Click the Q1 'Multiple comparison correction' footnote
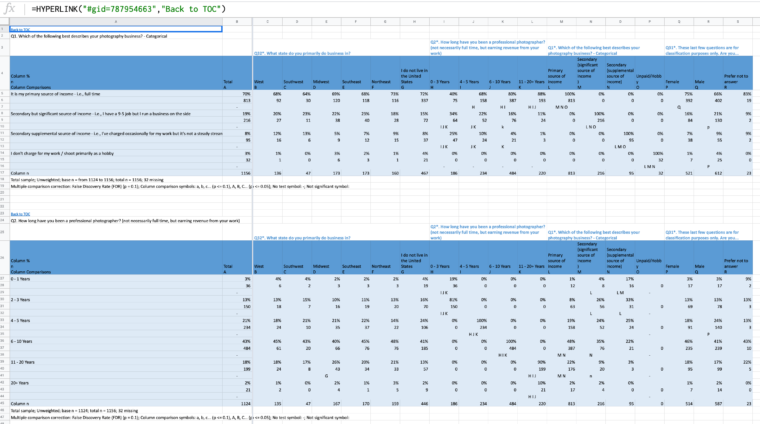 [x=179, y=187]
